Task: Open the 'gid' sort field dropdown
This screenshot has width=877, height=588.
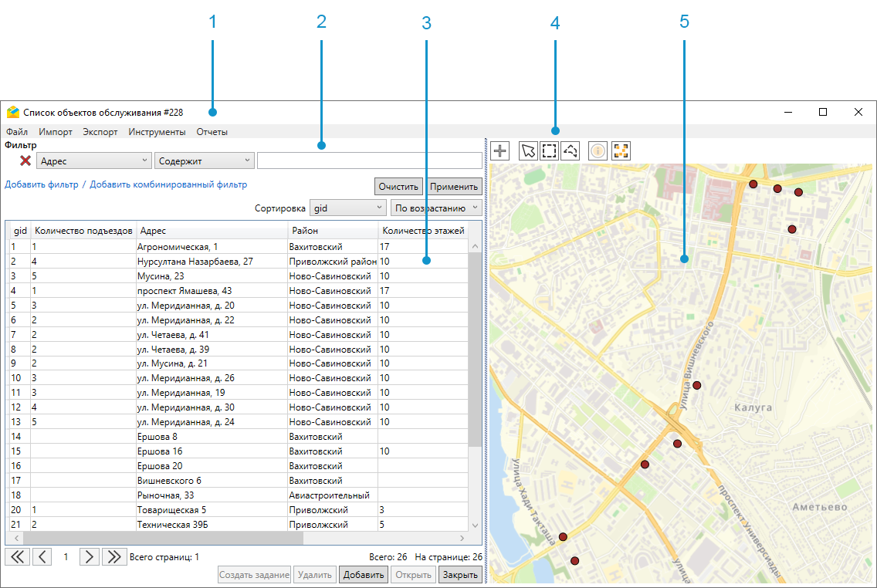Action: coord(347,208)
